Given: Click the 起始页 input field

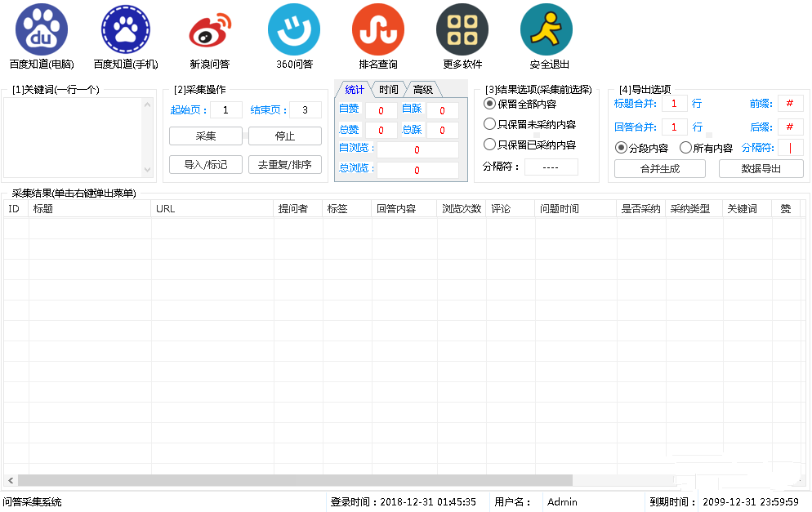Looking at the screenshot, I should click(225, 109).
